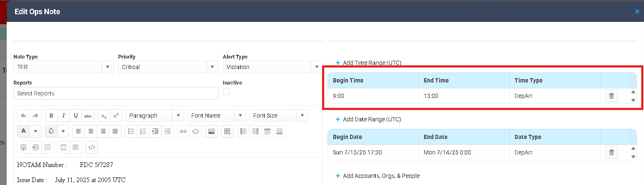Delete the 9:00 to 13:00 time range
Screen dimensions: 644x185
611,96
